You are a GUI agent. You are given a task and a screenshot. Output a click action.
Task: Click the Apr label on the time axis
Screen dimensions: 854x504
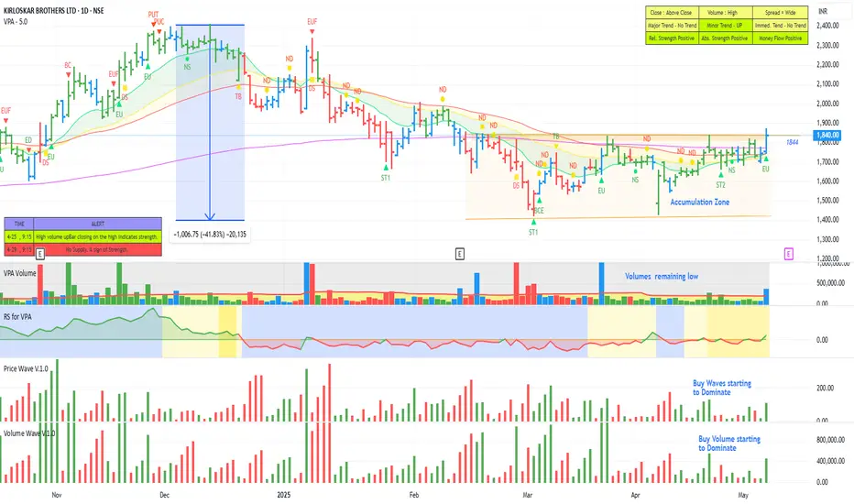(636, 495)
